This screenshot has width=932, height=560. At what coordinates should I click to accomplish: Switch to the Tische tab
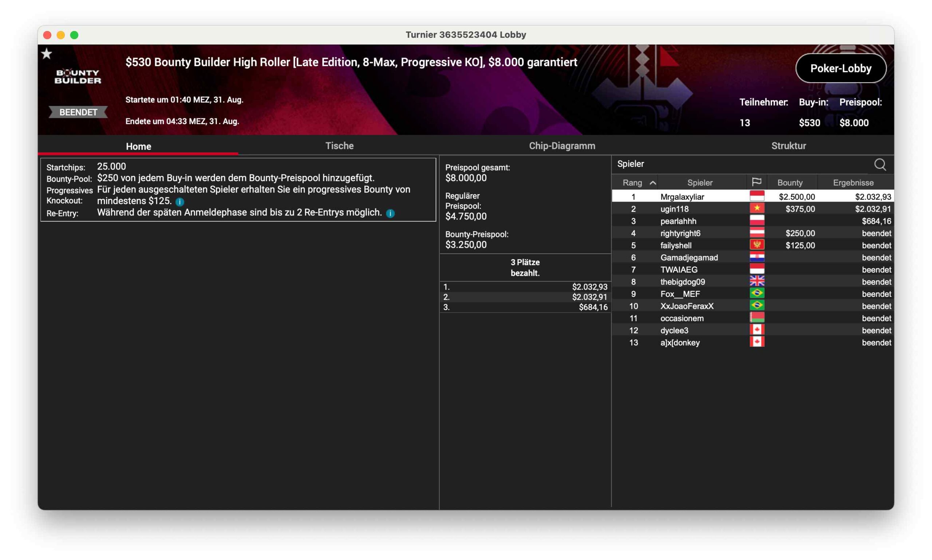[339, 146]
